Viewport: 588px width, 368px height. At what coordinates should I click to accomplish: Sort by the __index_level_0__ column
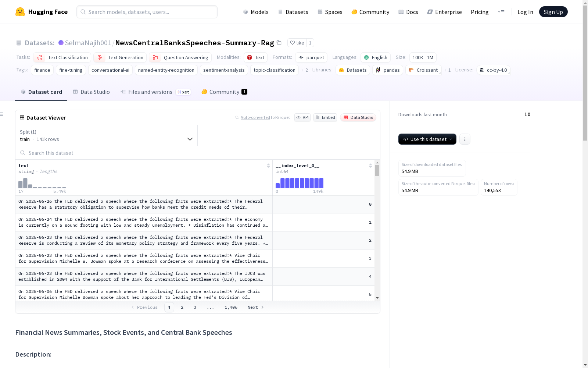370,166
